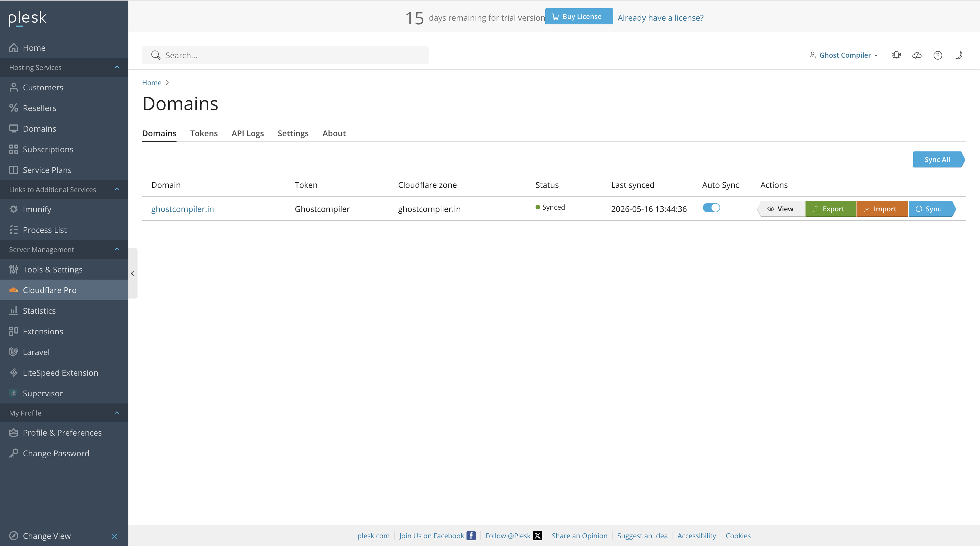Collapse the sidebar with the arrow handle

[132, 273]
